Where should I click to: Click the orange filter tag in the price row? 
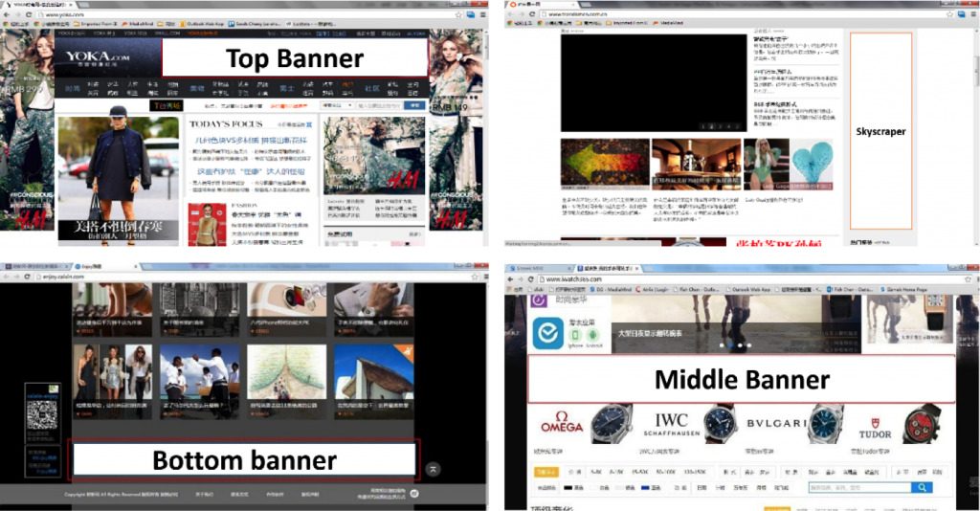(546, 473)
